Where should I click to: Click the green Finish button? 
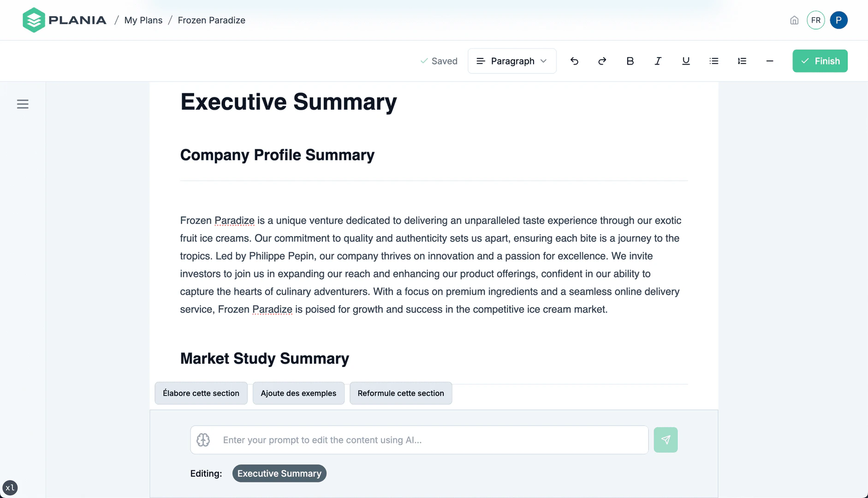pyautogui.click(x=820, y=60)
